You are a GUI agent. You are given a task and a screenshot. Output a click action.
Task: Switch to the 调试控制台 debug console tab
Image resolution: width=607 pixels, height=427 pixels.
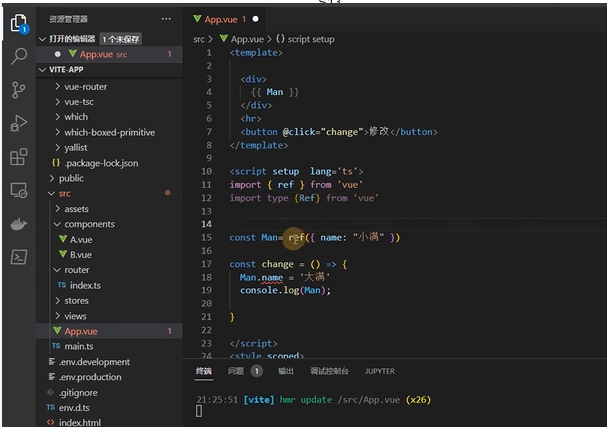pyautogui.click(x=329, y=371)
